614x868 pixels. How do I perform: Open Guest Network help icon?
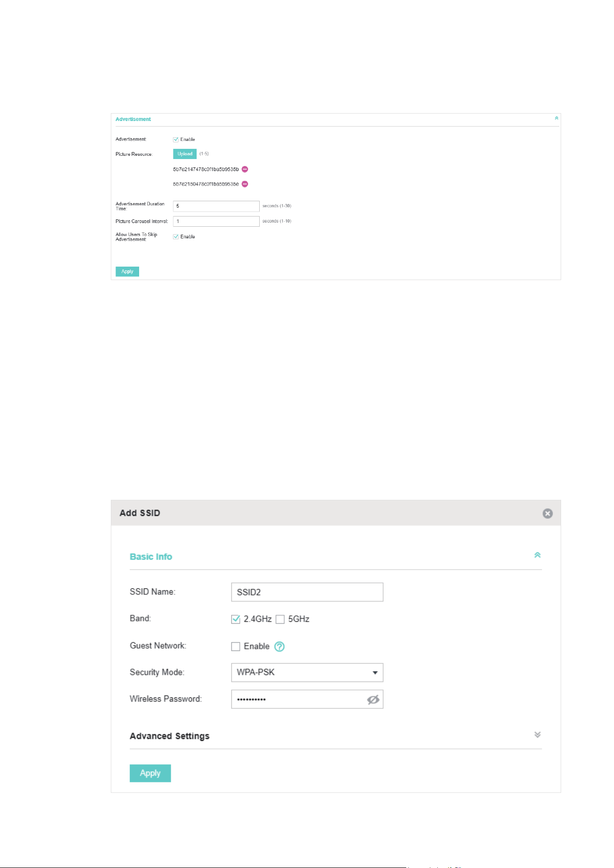pos(279,646)
